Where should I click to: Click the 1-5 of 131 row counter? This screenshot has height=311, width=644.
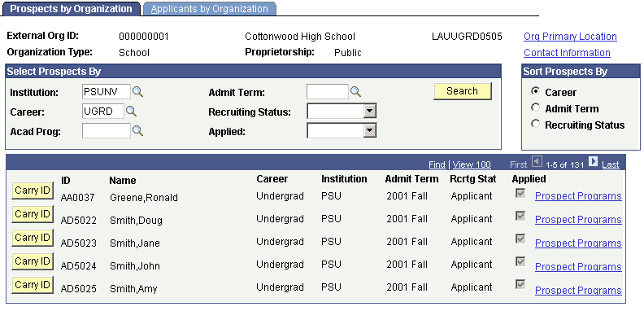(x=565, y=165)
